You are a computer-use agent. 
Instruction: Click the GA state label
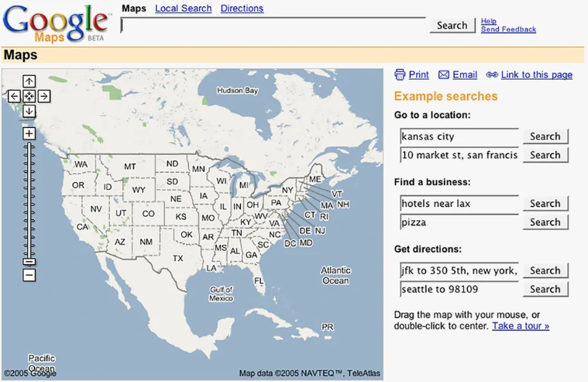point(251,255)
